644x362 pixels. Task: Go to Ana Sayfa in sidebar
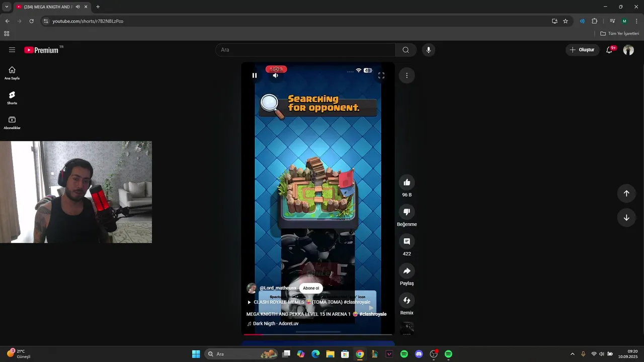pyautogui.click(x=12, y=73)
